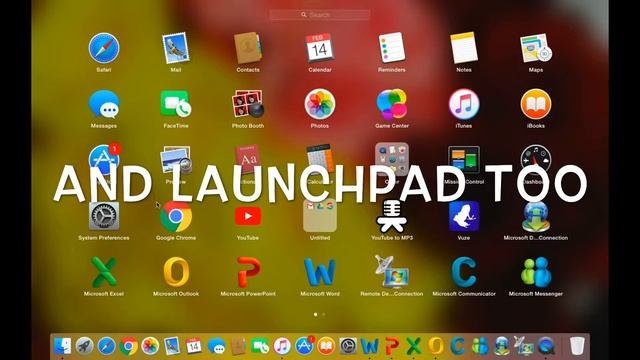
Task: Open Microsoft Messenger from the Dock
Action: 480,346
